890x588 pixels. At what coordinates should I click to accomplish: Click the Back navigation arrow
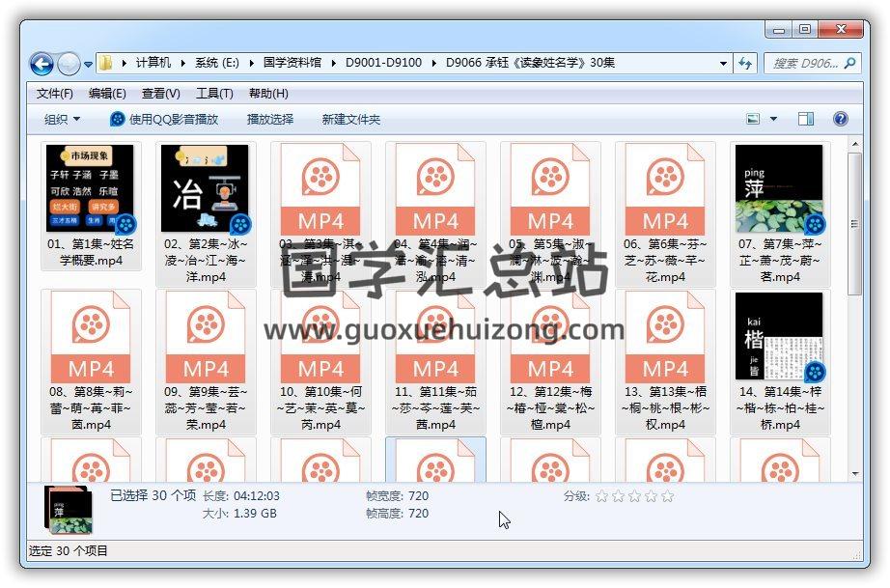pyautogui.click(x=42, y=64)
